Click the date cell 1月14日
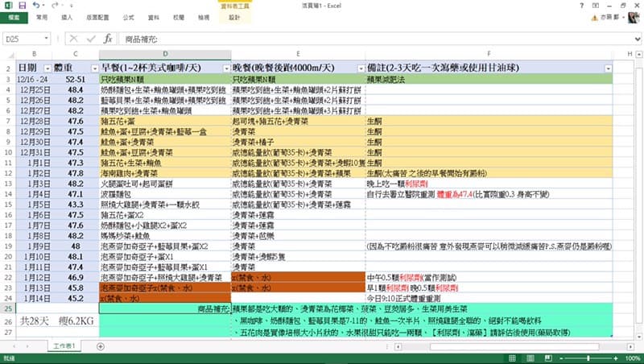 pyautogui.click(x=34, y=298)
